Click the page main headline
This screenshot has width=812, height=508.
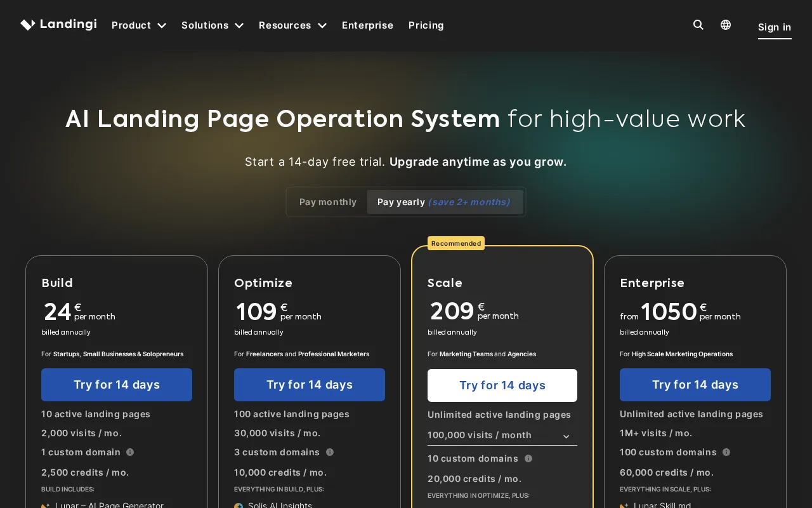tap(405, 119)
